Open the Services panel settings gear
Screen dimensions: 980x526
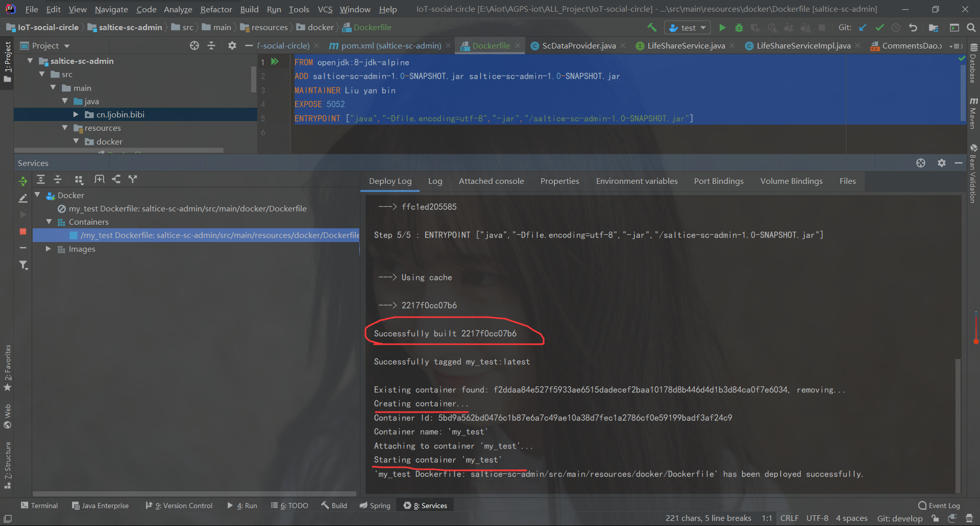point(942,163)
